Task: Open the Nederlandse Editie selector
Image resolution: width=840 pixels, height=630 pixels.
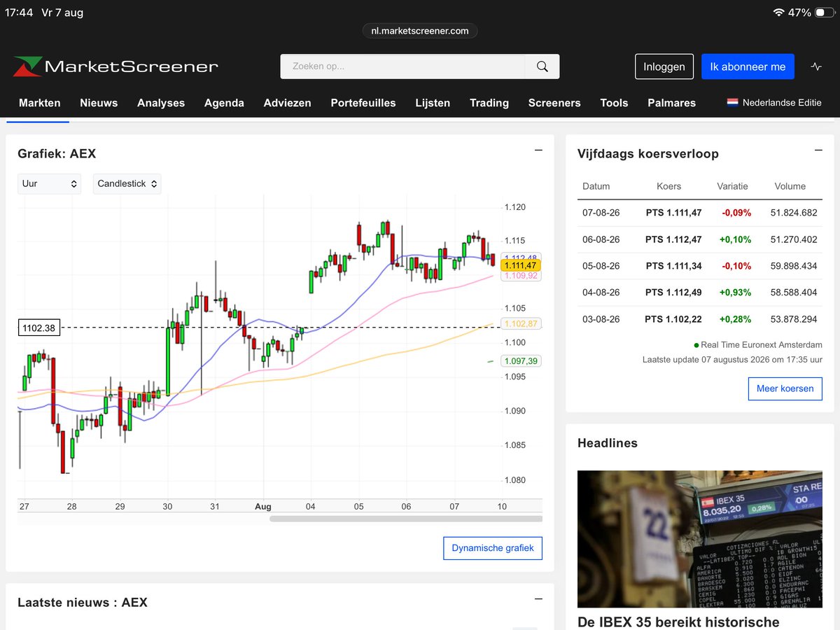Action: point(774,102)
